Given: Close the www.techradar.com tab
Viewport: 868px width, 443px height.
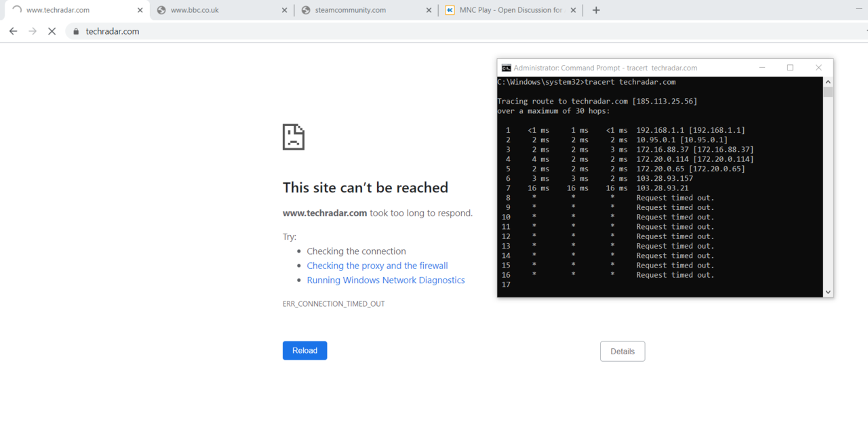Looking at the screenshot, I should coord(140,10).
